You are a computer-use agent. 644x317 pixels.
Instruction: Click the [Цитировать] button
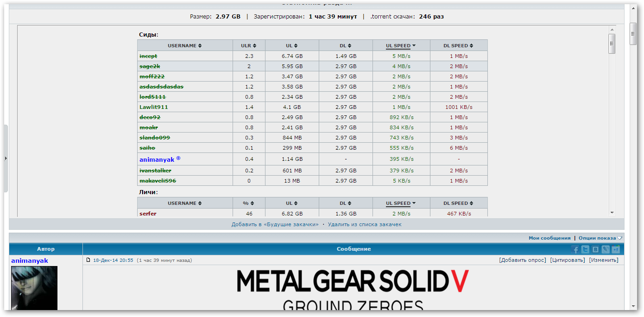coord(568,260)
